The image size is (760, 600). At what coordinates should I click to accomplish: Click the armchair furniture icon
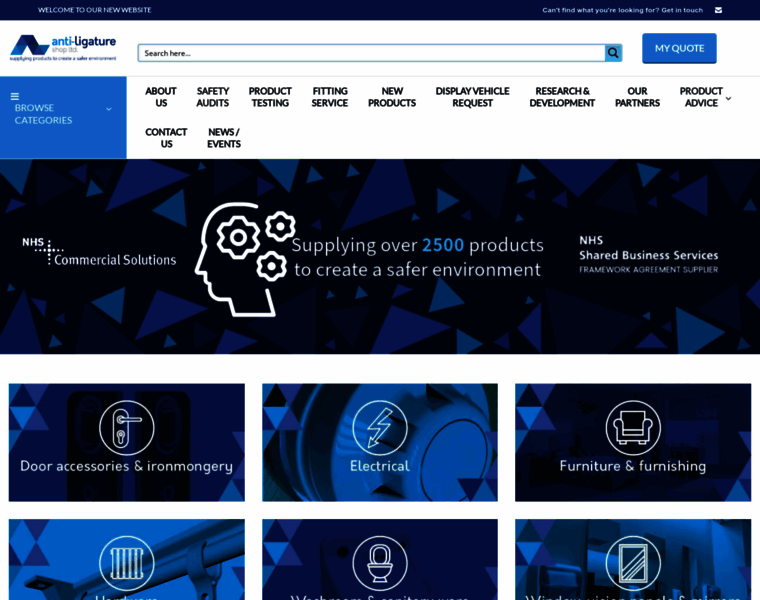[x=633, y=428]
